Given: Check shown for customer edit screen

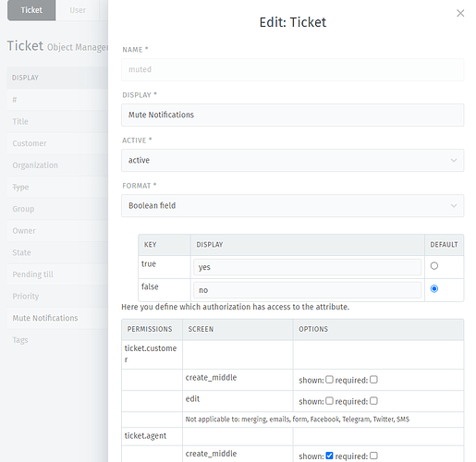Looking at the screenshot, I should 329,401.
